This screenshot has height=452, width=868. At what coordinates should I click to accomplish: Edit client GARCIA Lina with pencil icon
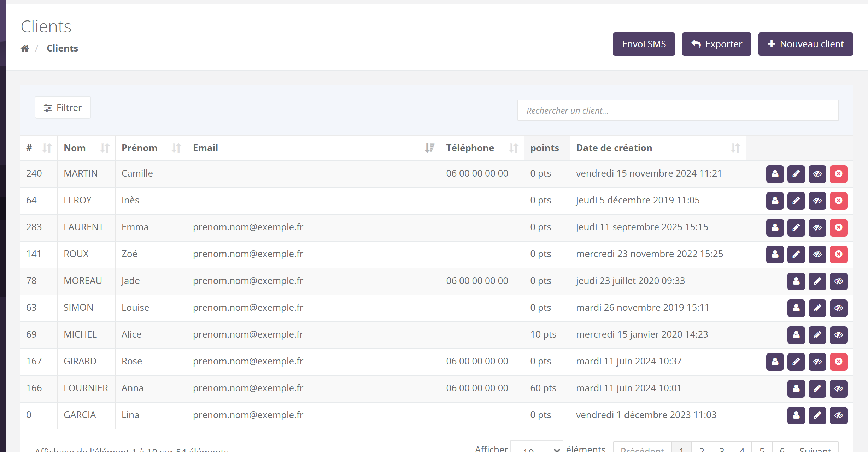tap(817, 415)
